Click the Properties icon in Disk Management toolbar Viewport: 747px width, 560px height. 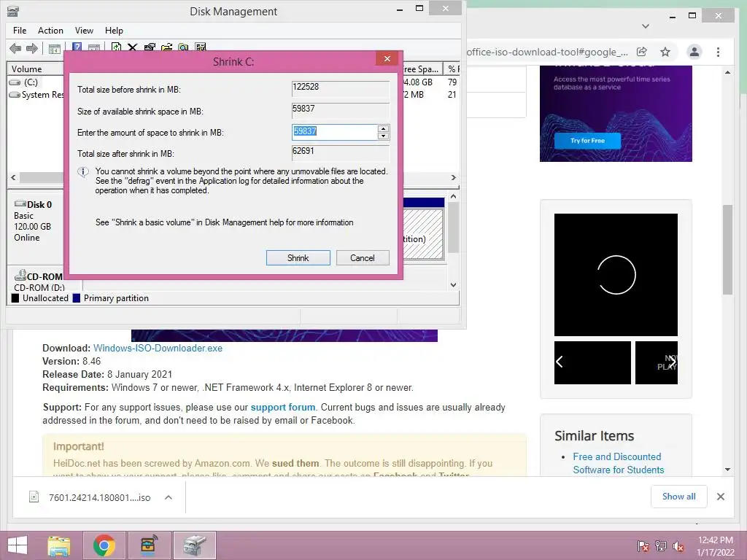[x=150, y=47]
